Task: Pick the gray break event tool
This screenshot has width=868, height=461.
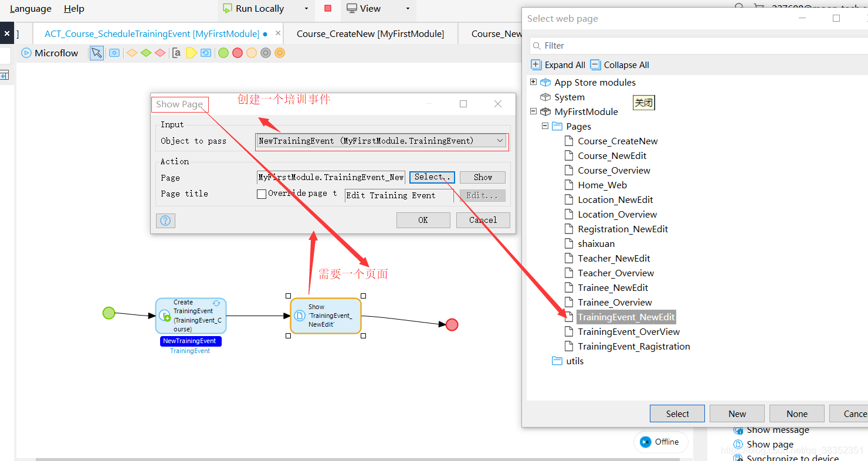Action: (266, 53)
